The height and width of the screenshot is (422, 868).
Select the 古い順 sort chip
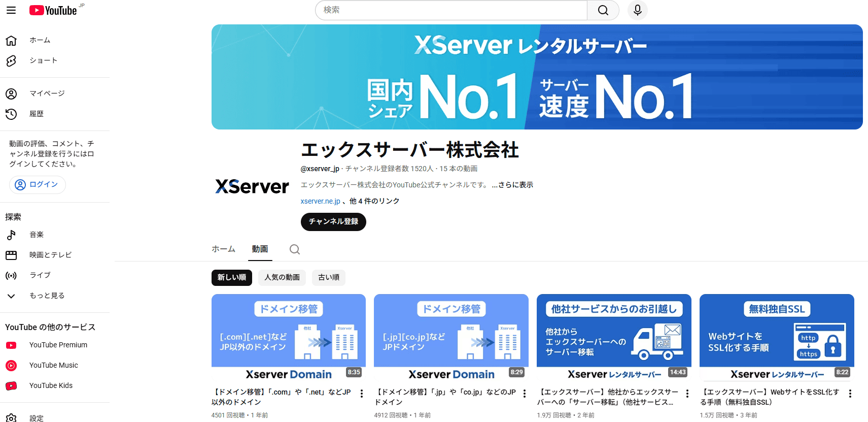(x=328, y=278)
